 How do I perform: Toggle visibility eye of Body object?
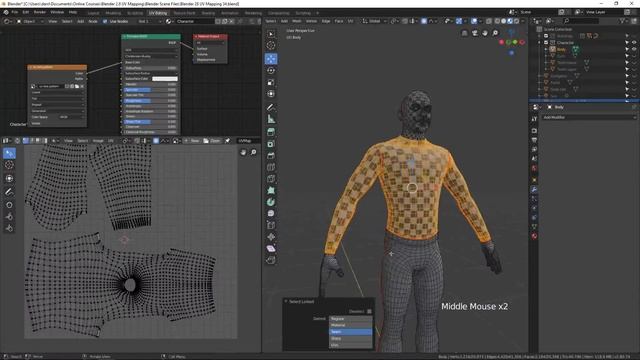[x=634, y=49]
